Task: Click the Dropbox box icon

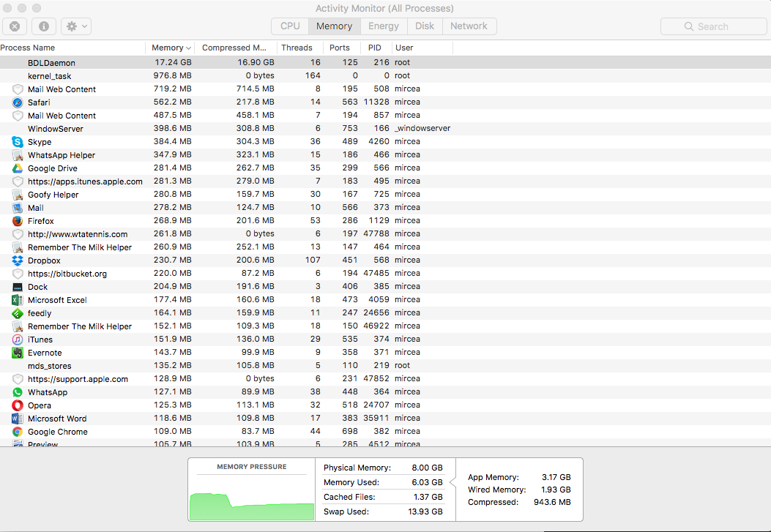Action: click(18, 261)
